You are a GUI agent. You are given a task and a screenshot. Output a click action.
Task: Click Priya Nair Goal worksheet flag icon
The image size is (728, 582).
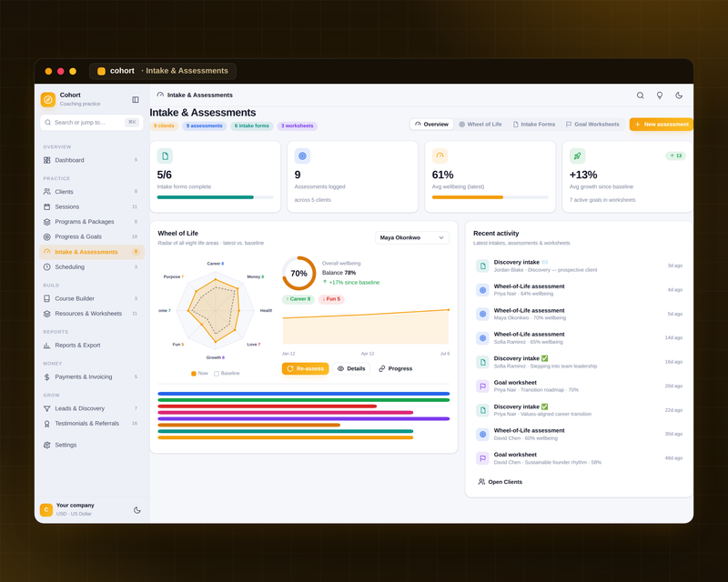point(482,386)
